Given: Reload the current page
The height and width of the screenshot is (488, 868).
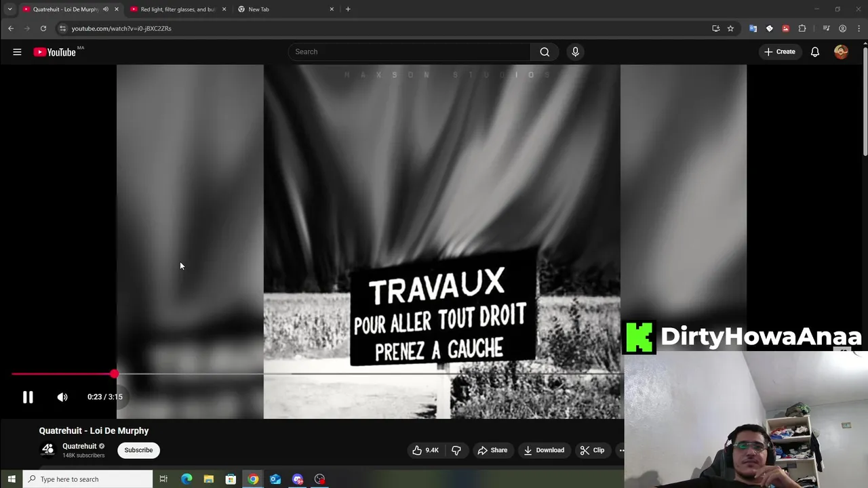Looking at the screenshot, I should click(43, 28).
